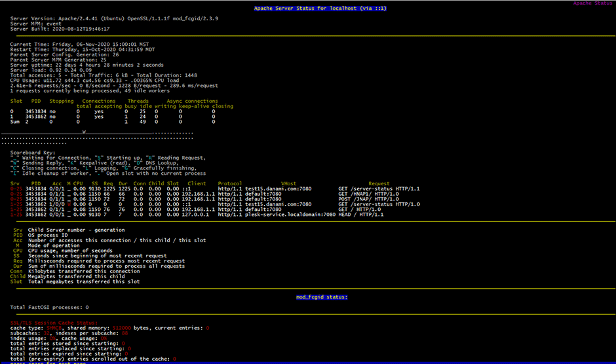The width and height of the screenshot is (616, 364).
Task: Click the 'GET /server-status HTTP/1.0' request
Action: [379, 204]
